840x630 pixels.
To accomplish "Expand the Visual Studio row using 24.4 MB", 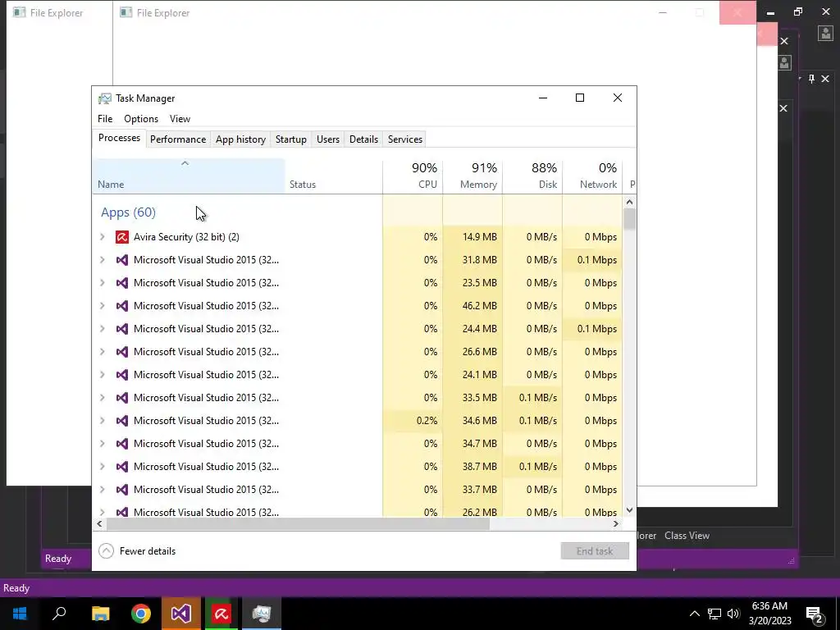I will coord(103,329).
